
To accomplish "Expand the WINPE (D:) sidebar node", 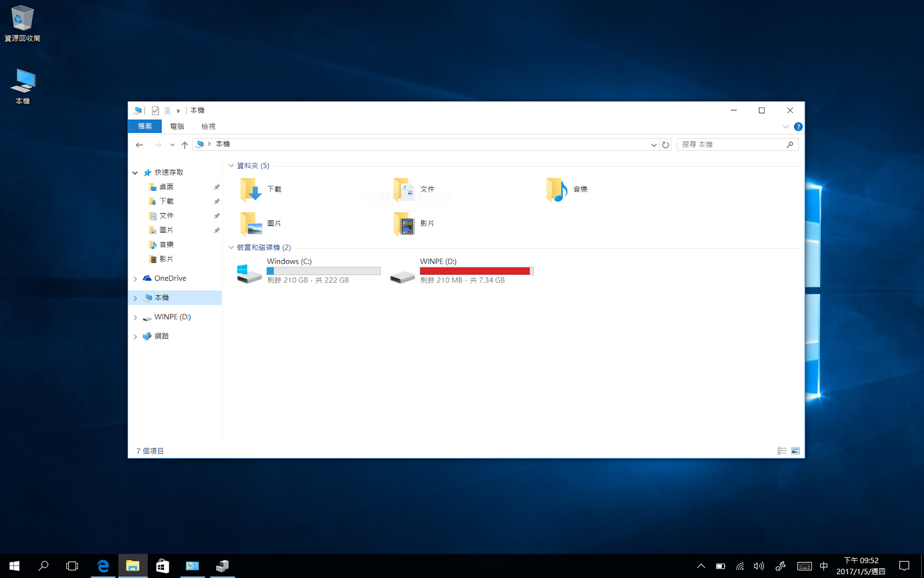I will click(x=135, y=317).
